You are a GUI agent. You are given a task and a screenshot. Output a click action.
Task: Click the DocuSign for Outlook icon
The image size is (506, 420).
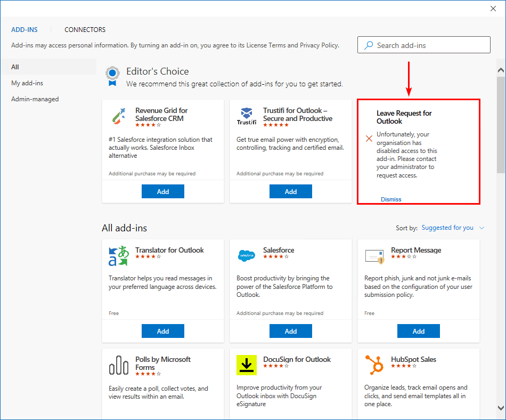point(246,365)
